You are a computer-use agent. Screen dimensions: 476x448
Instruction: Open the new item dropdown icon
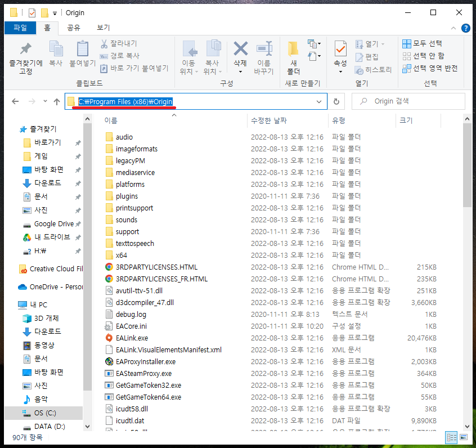[314, 44]
